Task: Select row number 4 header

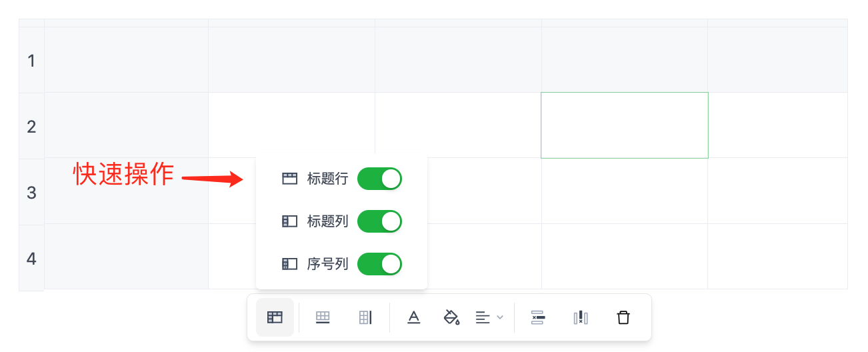Action: (x=31, y=258)
